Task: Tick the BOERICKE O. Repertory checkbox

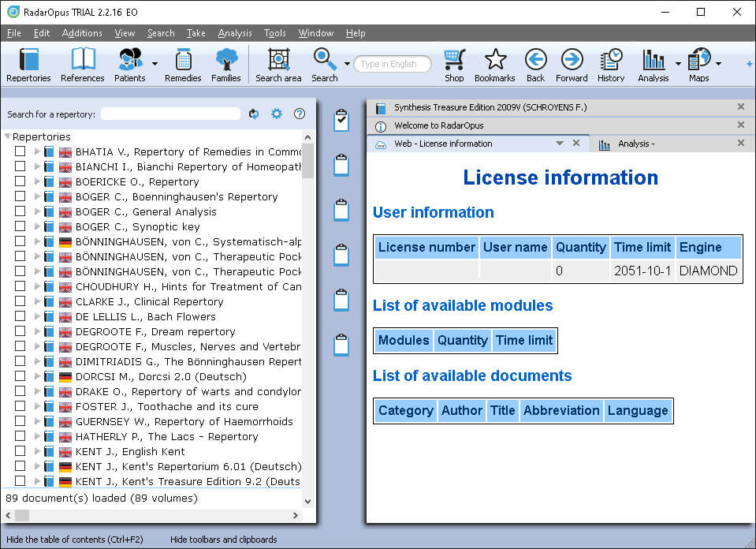Action: click(20, 181)
